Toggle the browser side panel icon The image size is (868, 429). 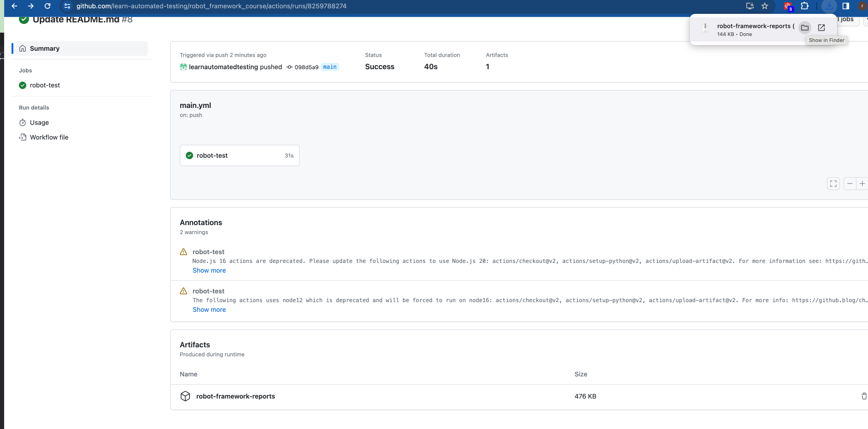click(846, 6)
